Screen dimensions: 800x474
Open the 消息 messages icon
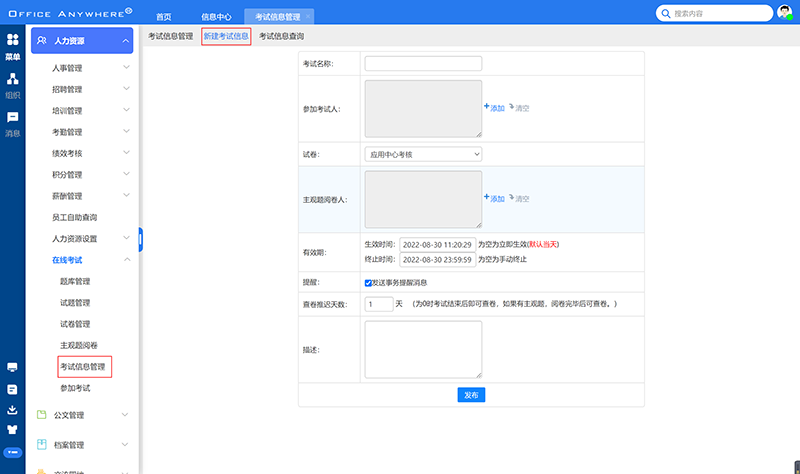[13, 117]
